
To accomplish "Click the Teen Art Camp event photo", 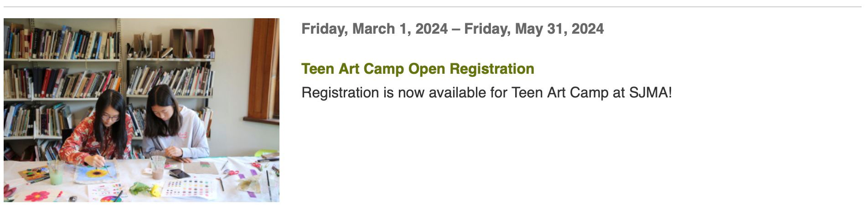I will [141, 110].
